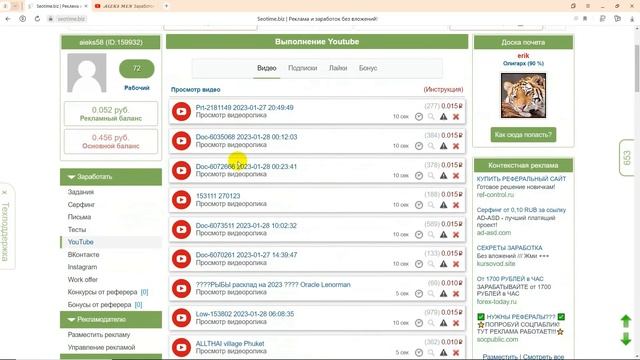Go back with the browser back arrow
640x360 pixels.
(8, 19)
